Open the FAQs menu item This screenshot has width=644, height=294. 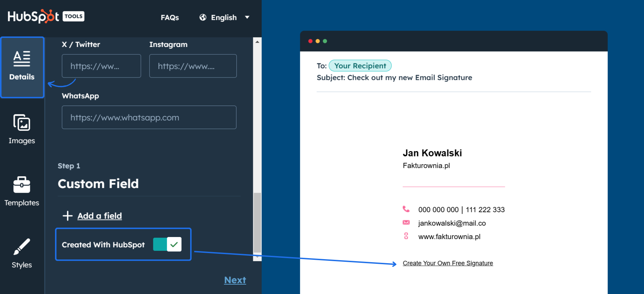[170, 17]
